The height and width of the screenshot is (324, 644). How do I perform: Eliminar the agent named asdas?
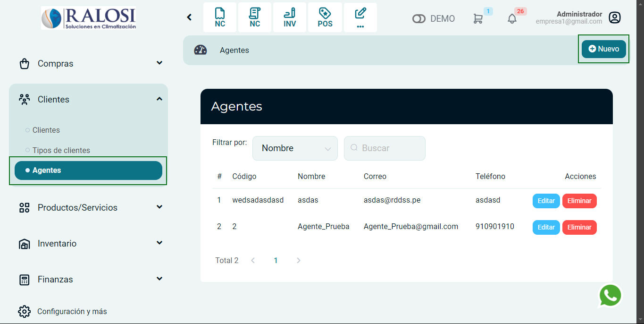click(x=579, y=201)
